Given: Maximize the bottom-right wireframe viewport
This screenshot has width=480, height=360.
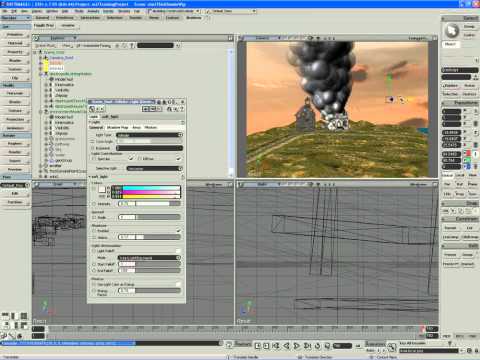Looking at the screenshot, I should tap(435, 184).
